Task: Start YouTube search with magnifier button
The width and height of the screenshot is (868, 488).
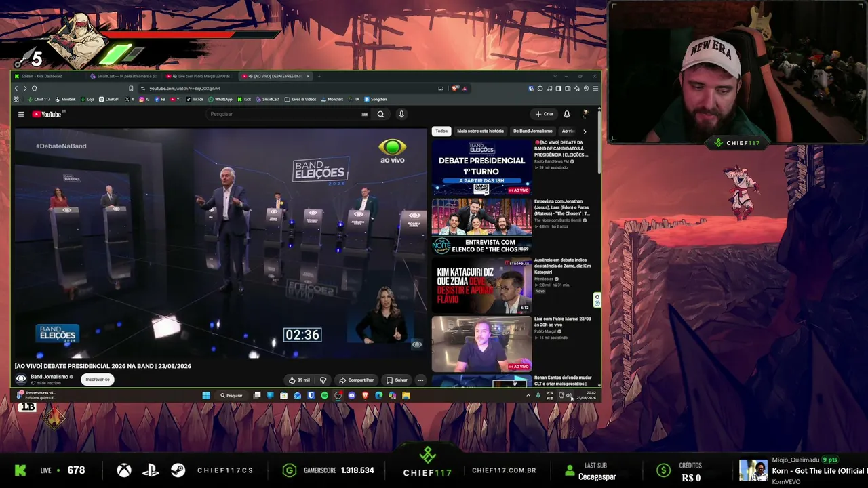Action: pos(380,114)
